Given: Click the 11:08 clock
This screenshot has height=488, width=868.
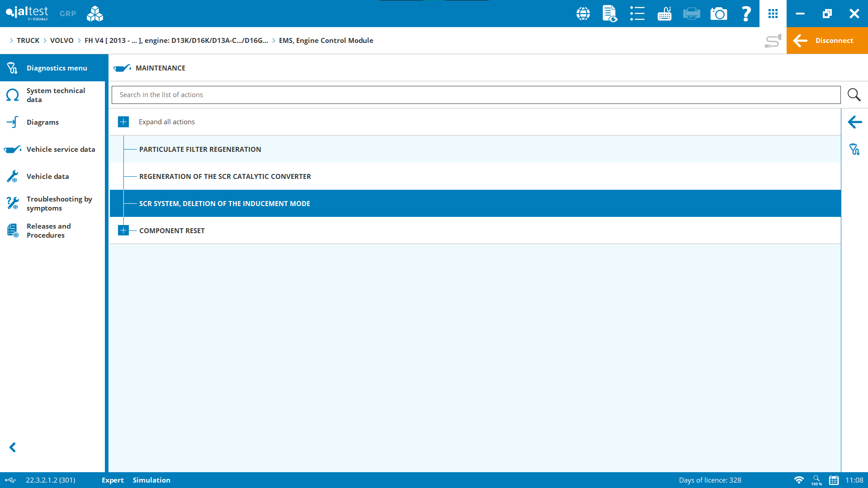Looking at the screenshot, I should click(854, 480).
